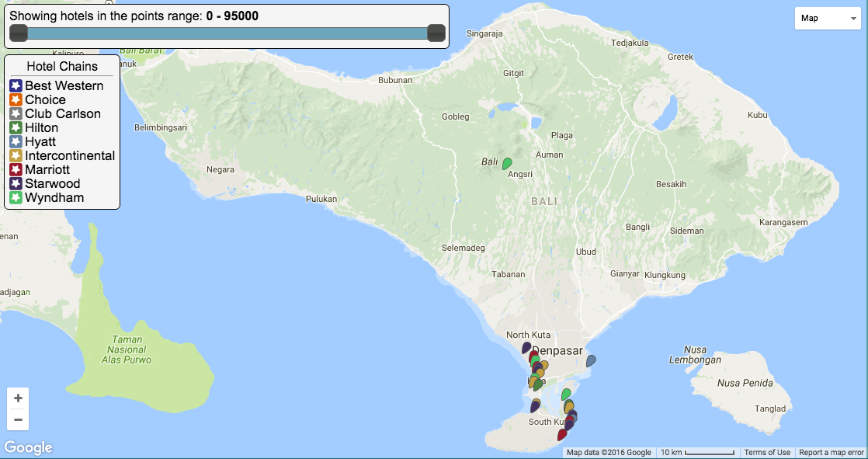This screenshot has width=868, height=459.
Task: Toggle the Intercontinental star icon
Action: (x=16, y=155)
